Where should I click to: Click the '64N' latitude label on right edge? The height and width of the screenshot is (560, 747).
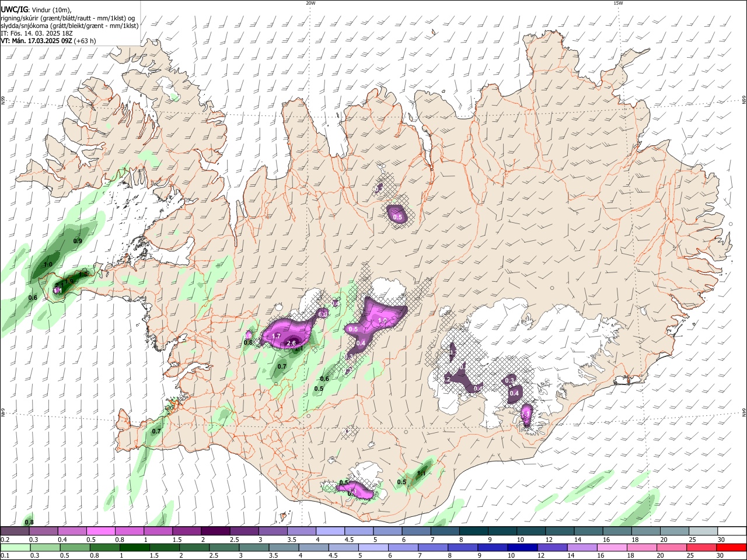[x=744, y=412]
